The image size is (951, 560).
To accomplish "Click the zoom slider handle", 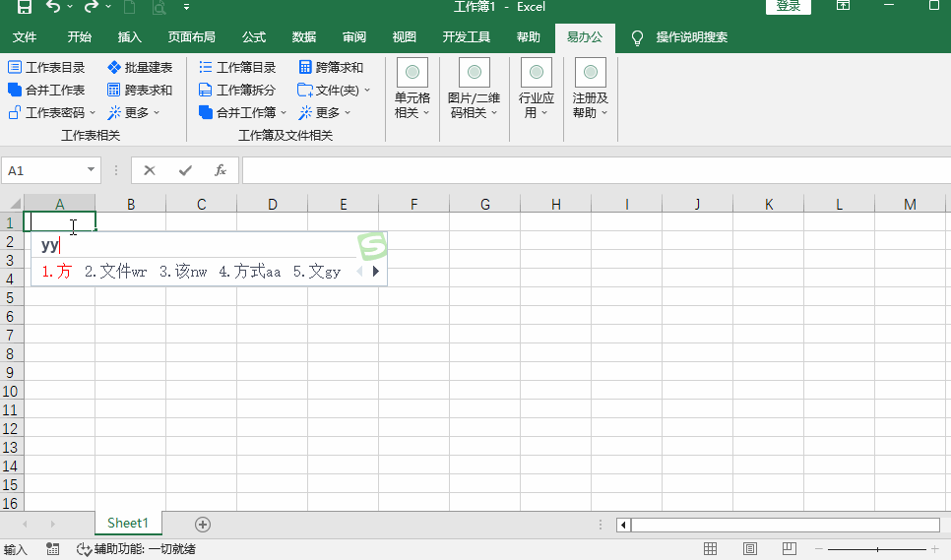I will coord(877,549).
